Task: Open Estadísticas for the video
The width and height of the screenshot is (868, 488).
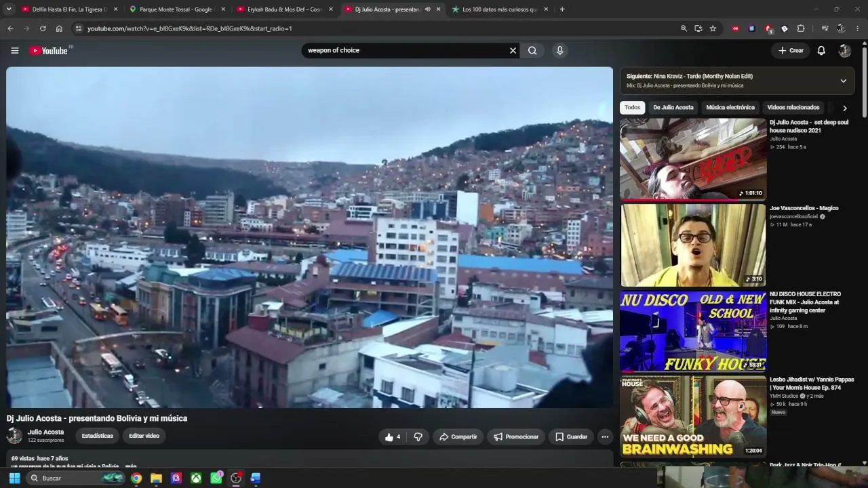Action: pyautogui.click(x=98, y=436)
